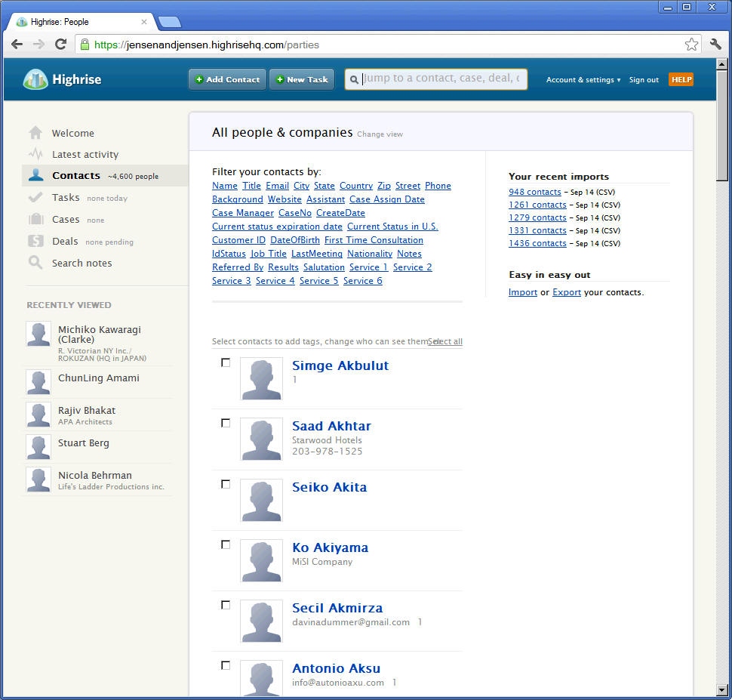Click Rajiv Bhakat's avatar in Recently Viewed
This screenshot has height=700, width=732.
click(x=38, y=415)
